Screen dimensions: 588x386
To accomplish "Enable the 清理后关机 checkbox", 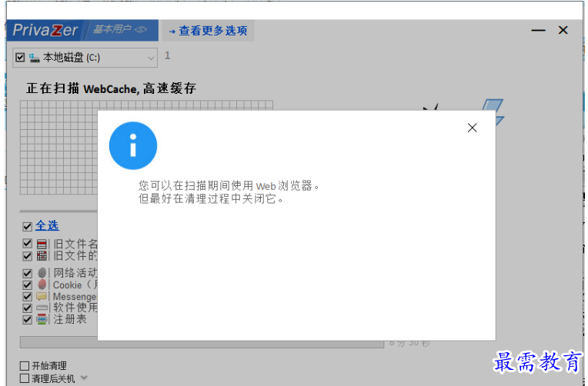I will tap(25, 378).
